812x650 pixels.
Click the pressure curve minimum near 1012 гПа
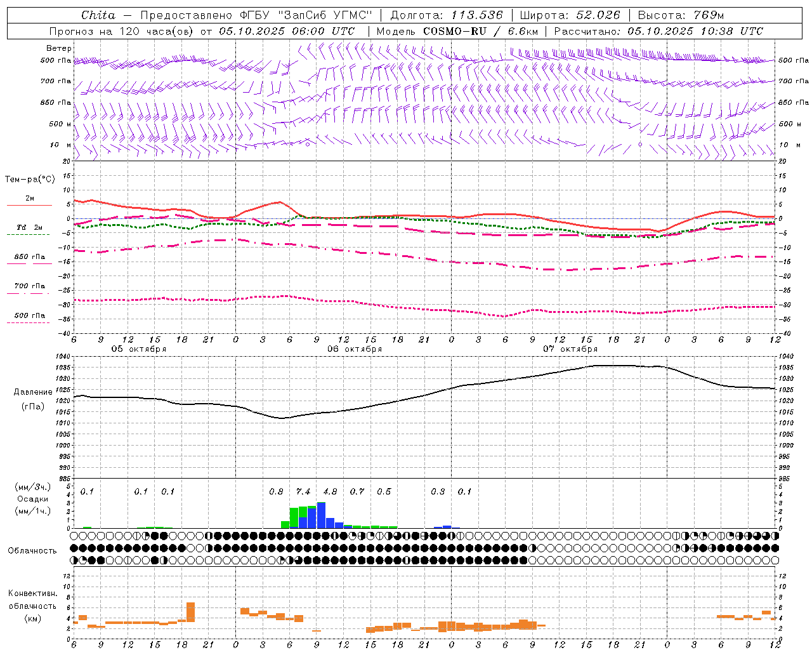tap(282, 418)
